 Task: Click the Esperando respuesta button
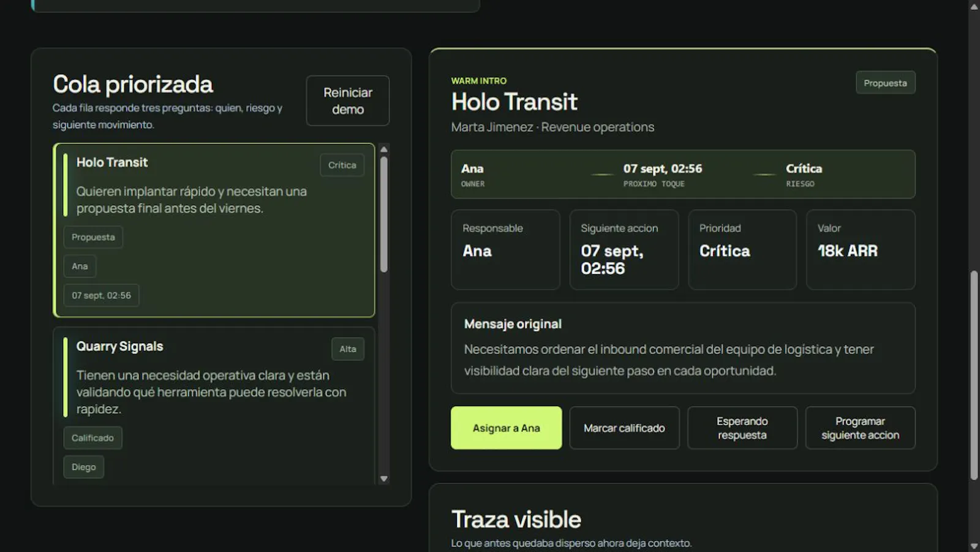click(x=742, y=428)
